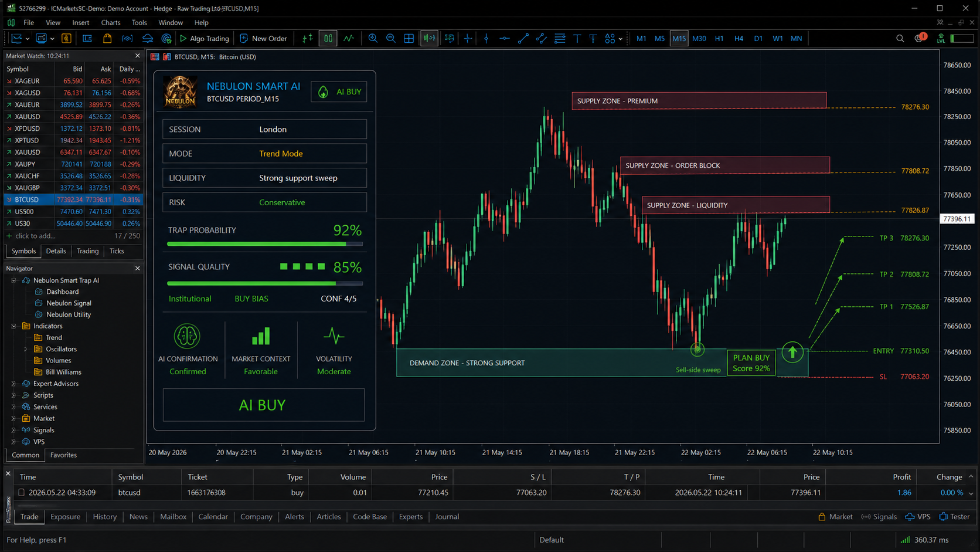
Task: Switch chart to candlesticks icon
Action: click(x=328, y=39)
